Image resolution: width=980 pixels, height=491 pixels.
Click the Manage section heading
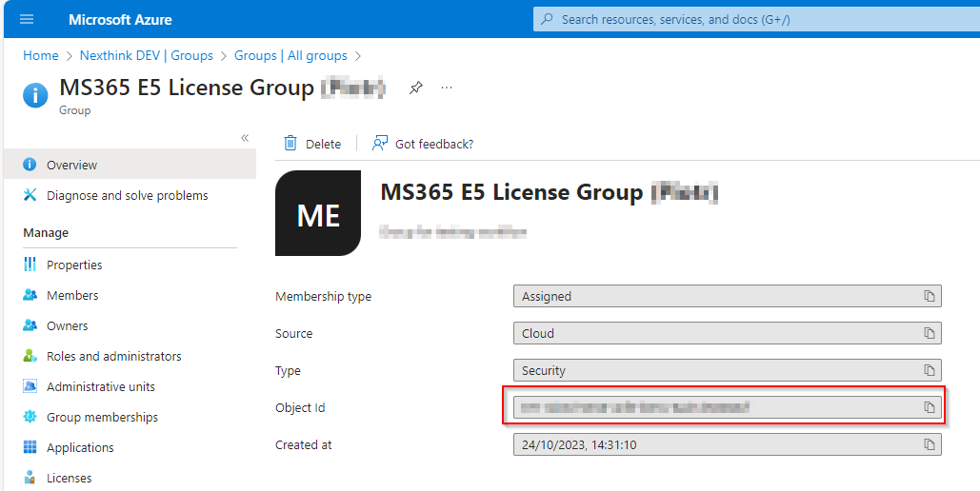(x=46, y=232)
